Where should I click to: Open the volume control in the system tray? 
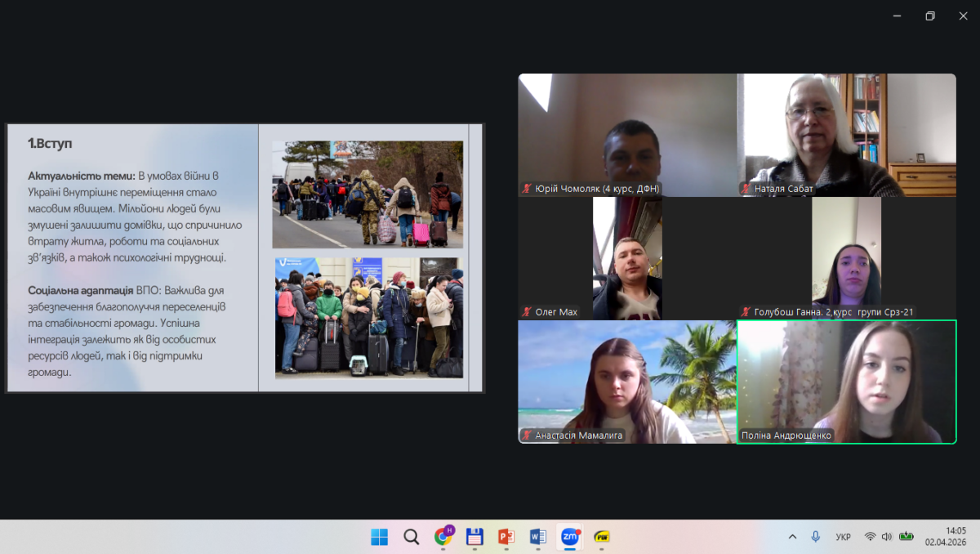click(887, 537)
